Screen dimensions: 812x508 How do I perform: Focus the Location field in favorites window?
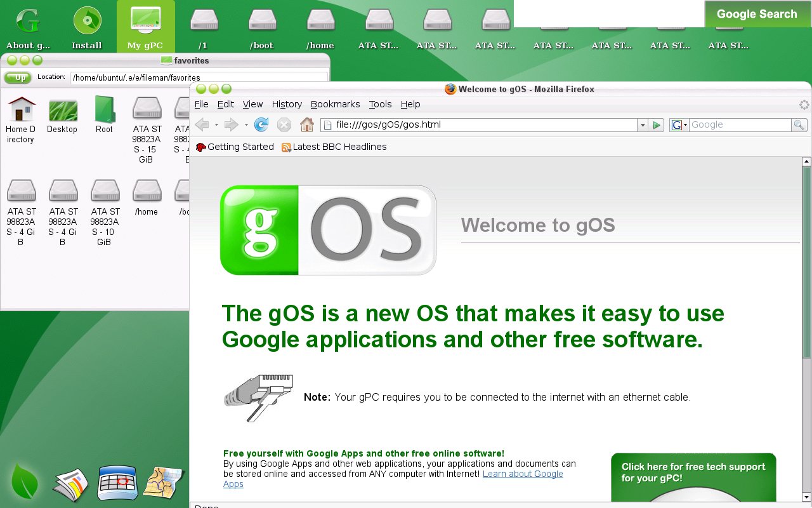[x=199, y=77]
